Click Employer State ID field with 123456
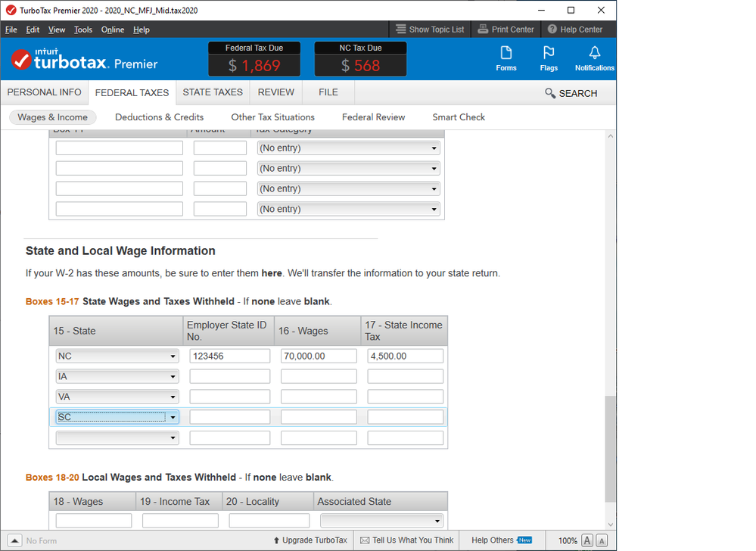Image resolution: width=756 pixels, height=551 pixels. [x=229, y=356]
